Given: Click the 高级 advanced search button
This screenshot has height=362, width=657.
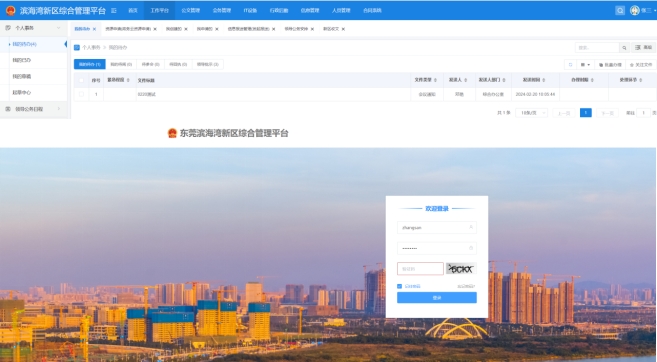Looking at the screenshot, I should pos(644,48).
